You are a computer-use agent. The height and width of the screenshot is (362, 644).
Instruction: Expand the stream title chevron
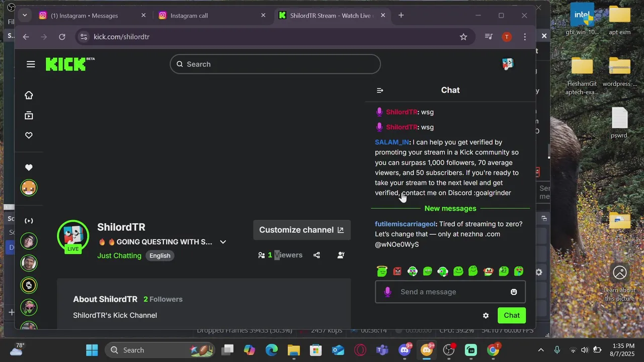[223, 242]
